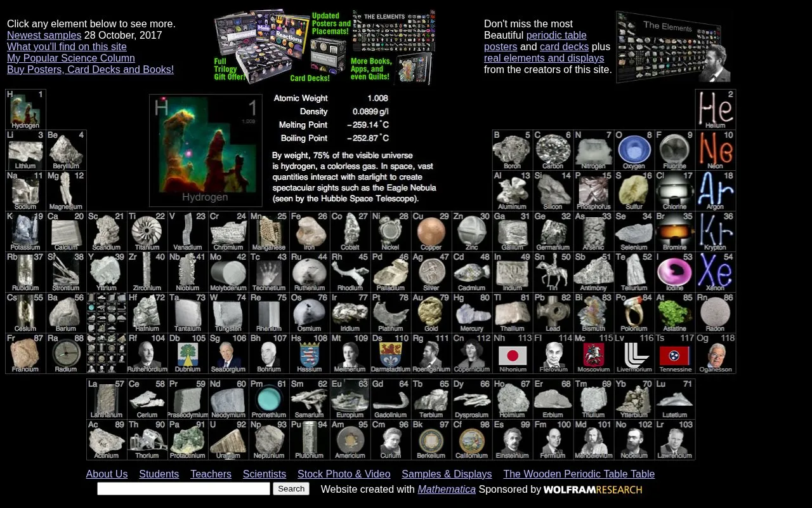This screenshot has width=812, height=508.
Task: Open the Bismuth element tile
Action: [594, 313]
